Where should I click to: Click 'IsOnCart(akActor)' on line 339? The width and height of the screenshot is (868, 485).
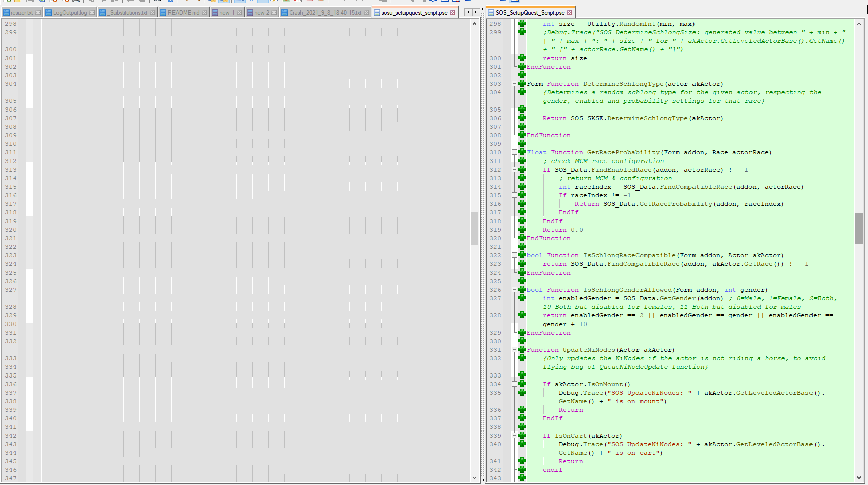(x=589, y=436)
